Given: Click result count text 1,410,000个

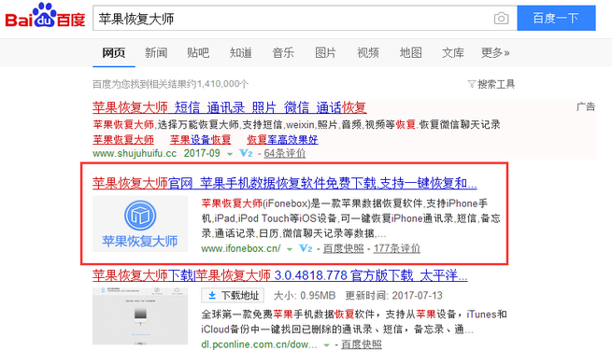Looking at the screenshot, I should (x=222, y=84).
